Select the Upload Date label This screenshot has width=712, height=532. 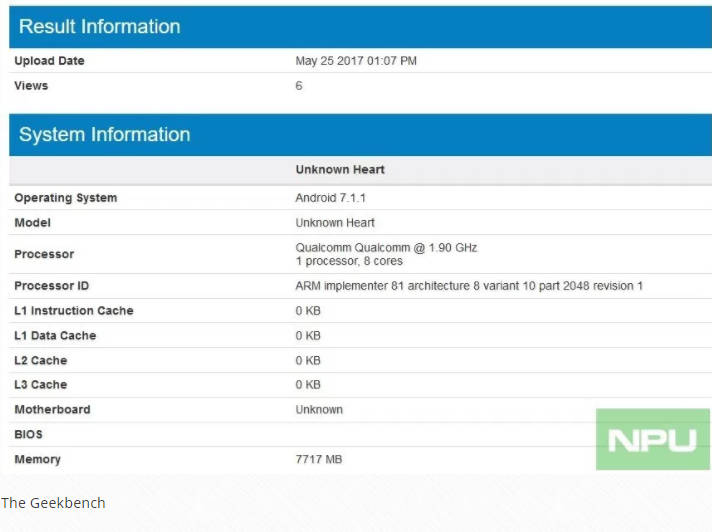coord(49,61)
